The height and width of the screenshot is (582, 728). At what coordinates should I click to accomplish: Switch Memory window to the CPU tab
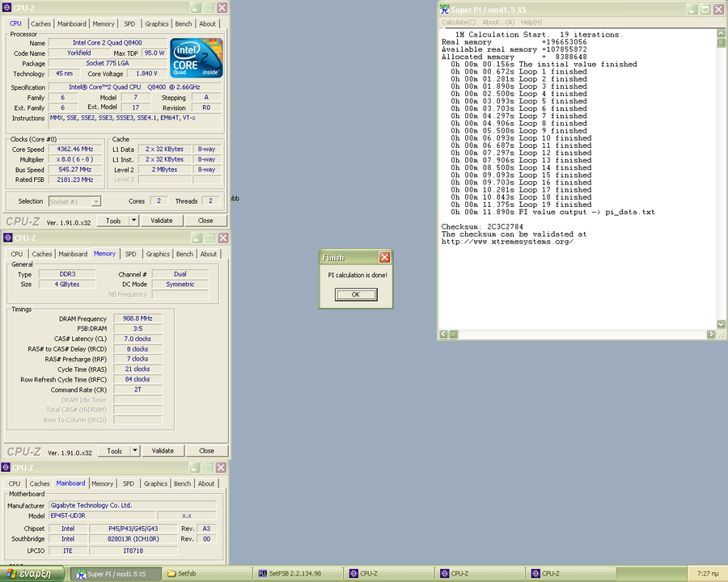tap(17, 254)
